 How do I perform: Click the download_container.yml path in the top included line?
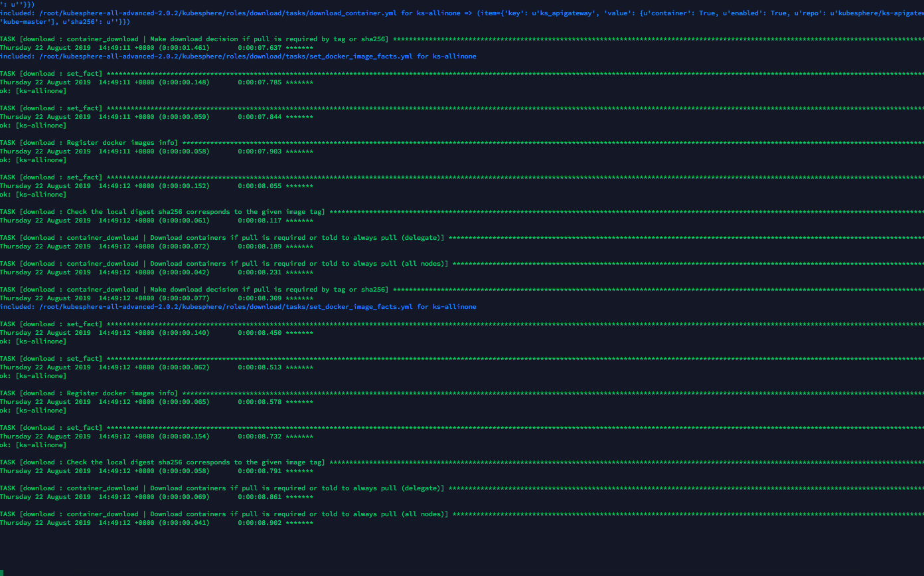218,13
